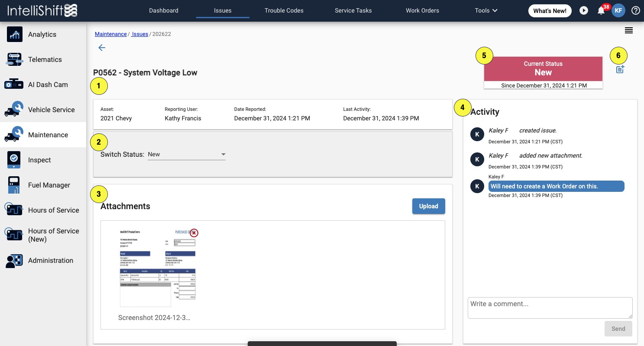
Task: Select Maintenance in the sidebar
Action: (x=43, y=135)
